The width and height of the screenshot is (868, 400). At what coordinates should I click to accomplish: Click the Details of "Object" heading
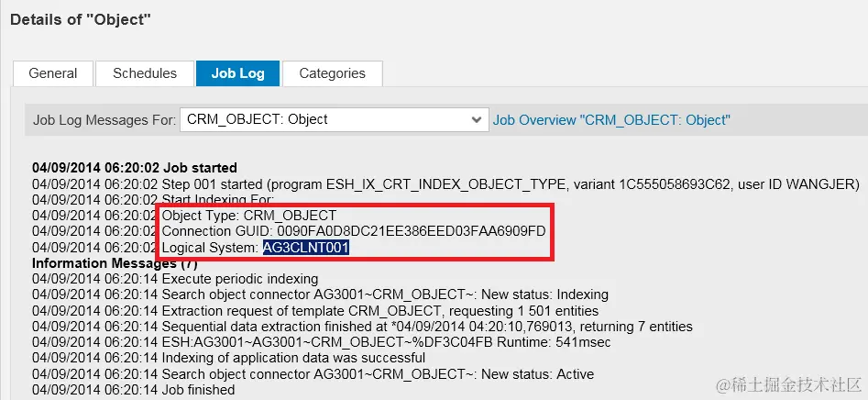(x=81, y=19)
